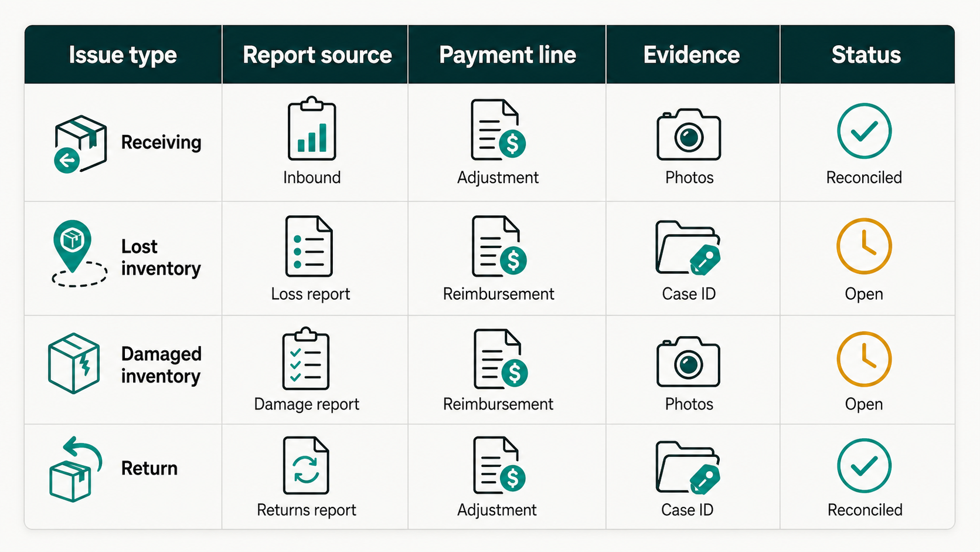Click the Lost inventory pin icon
Image resolution: width=980 pixels, height=552 pixels.
(79, 254)
